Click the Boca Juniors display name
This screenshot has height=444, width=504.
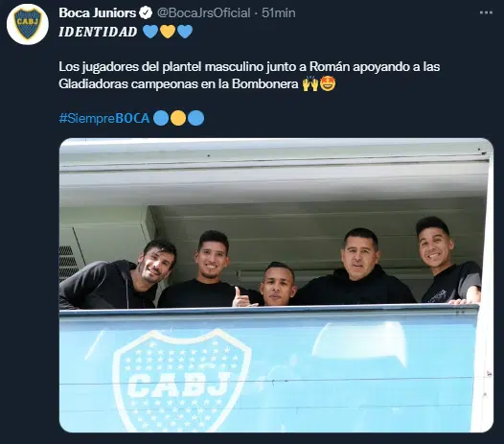[98, 12]
